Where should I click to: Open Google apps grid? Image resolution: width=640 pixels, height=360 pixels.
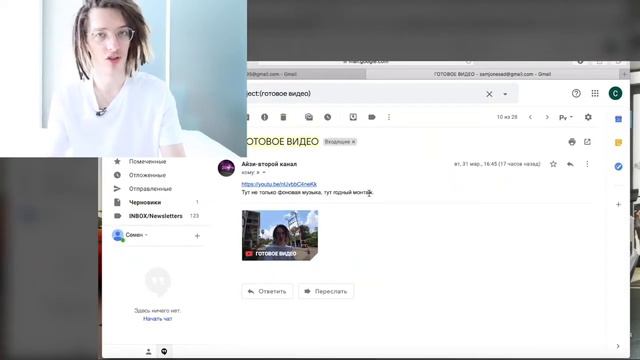click(x=595, y=93)
